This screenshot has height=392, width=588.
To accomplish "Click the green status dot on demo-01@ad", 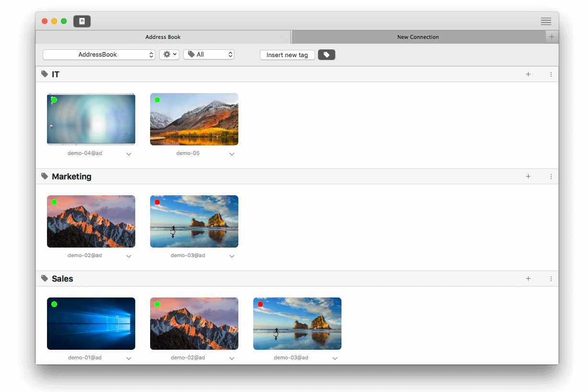I will pos(54,304).
